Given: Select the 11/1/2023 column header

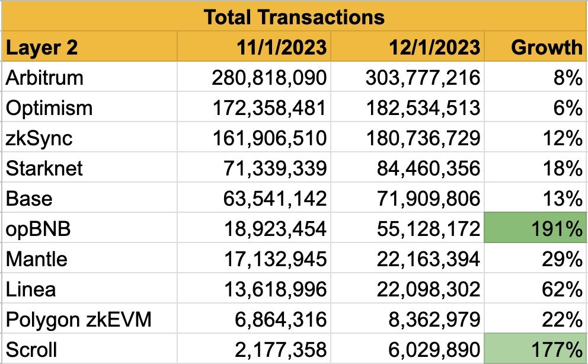Looking at the screenshot, I should point(254,47).
